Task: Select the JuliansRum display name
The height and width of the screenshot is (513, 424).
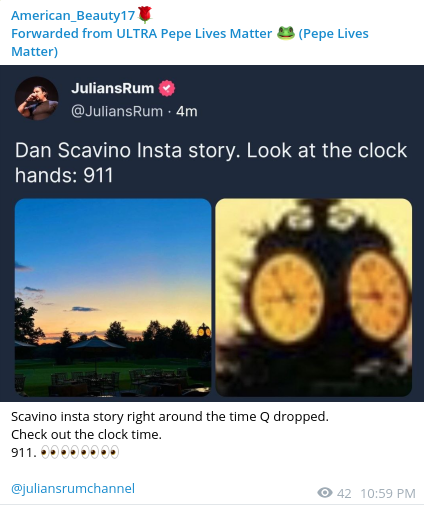Action: 112,88
